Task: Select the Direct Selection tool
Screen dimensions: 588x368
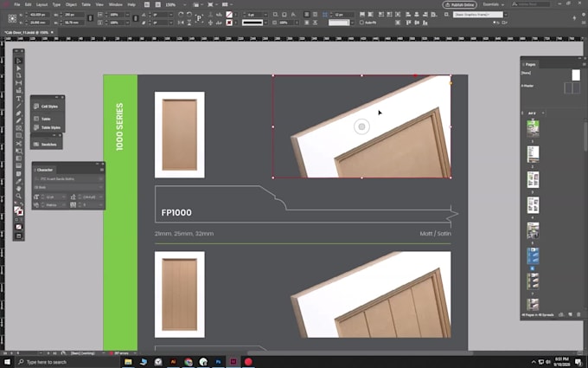Action: click(18, 68)
